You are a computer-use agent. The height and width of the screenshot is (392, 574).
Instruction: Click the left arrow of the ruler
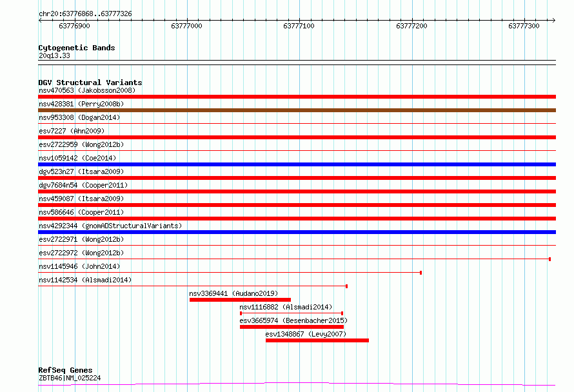coord(40,20)
